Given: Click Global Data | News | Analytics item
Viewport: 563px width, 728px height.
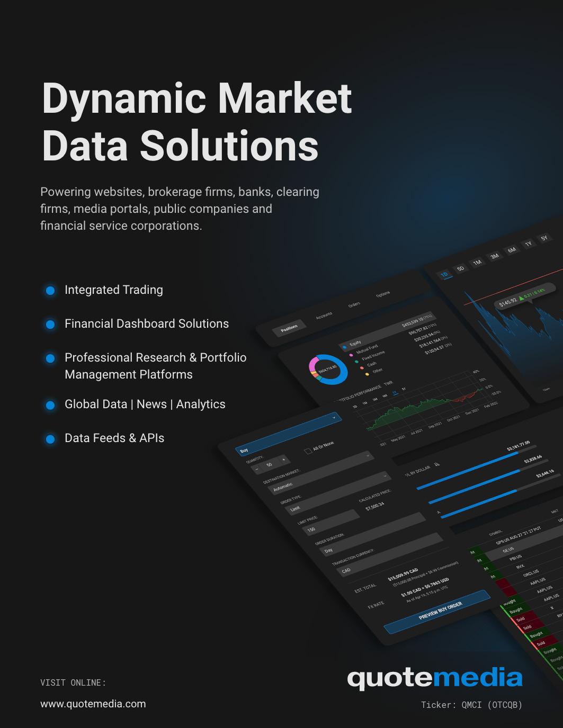Looking at the screenshot, I should [145, 404].
